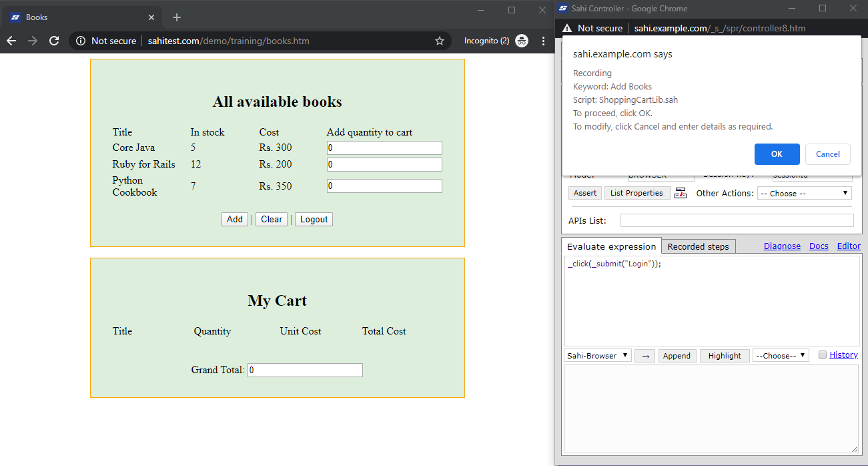Open the Chrome three-dot menu
This screenshot has width=868, height=466.
[x=543, y=41]
